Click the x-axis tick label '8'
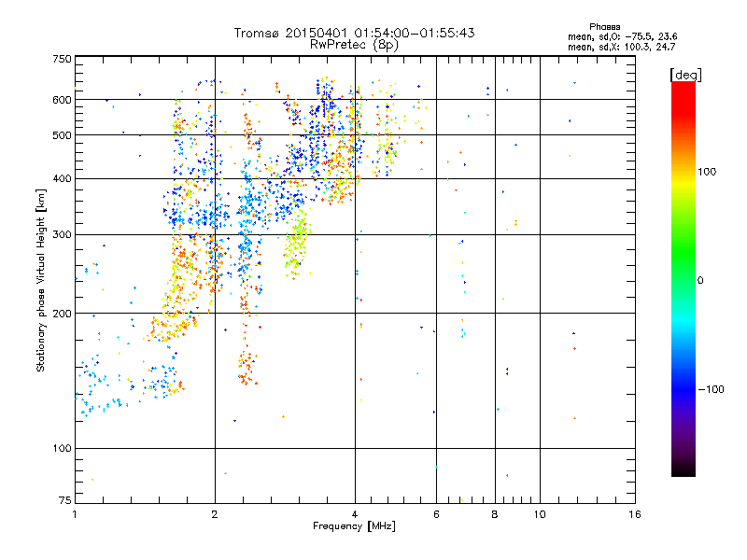Image resolution: width=747 pixels, height=560 pixels. click(495, 514)
